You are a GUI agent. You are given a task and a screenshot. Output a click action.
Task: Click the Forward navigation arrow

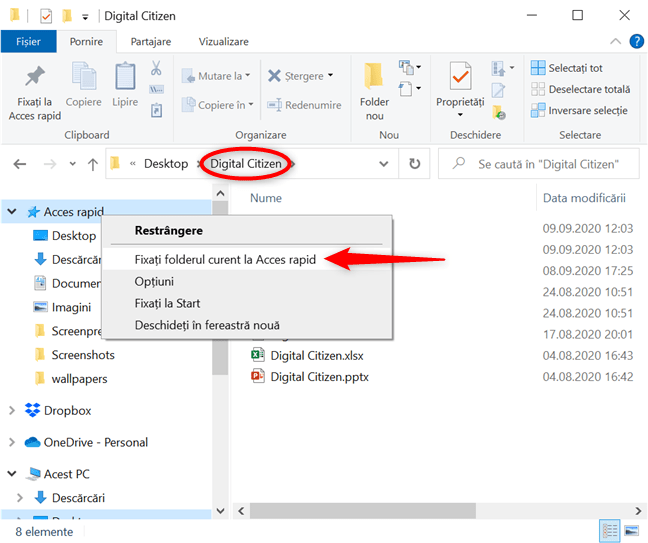tap(50, 164)
